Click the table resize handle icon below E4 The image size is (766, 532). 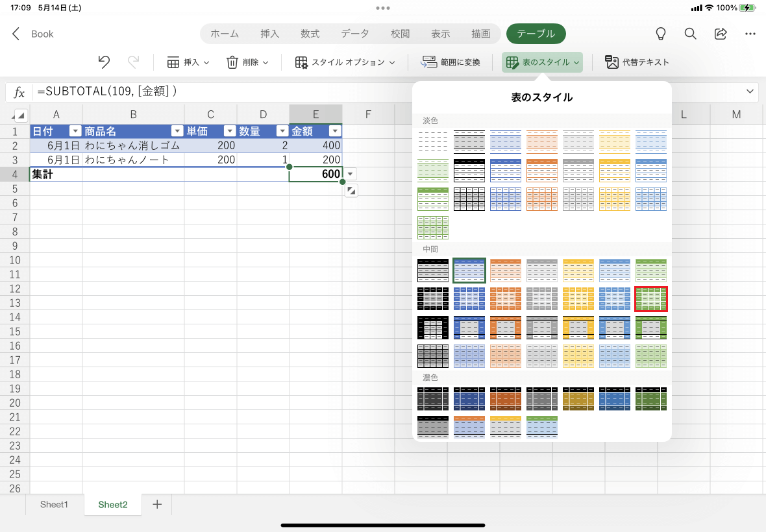click(x=351, y=191)
